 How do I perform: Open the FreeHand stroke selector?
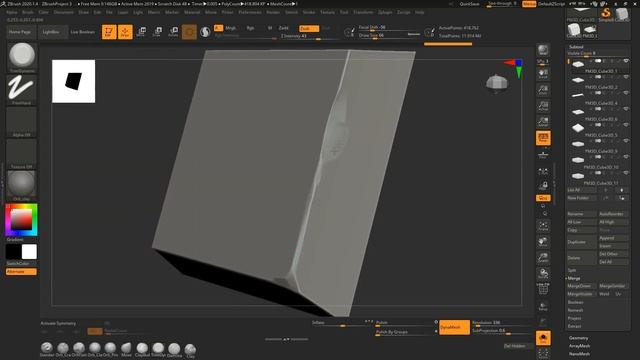click(22, 89)
